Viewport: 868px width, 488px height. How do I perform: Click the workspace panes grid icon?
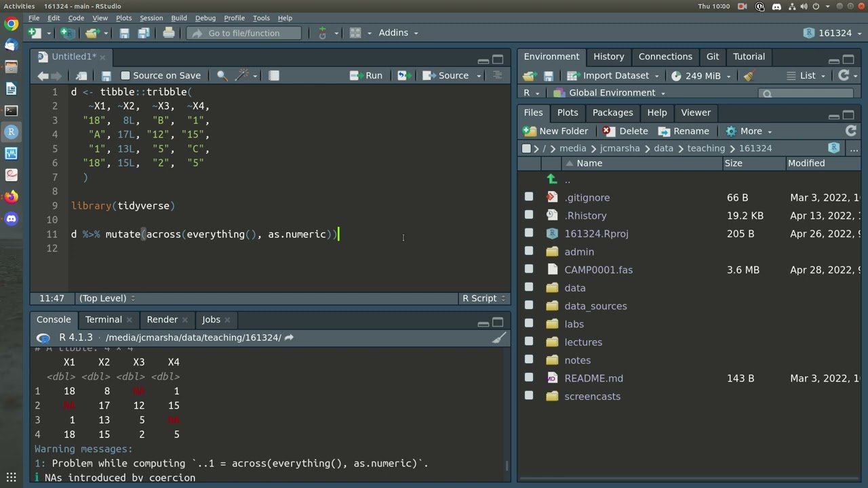(355, 33)
